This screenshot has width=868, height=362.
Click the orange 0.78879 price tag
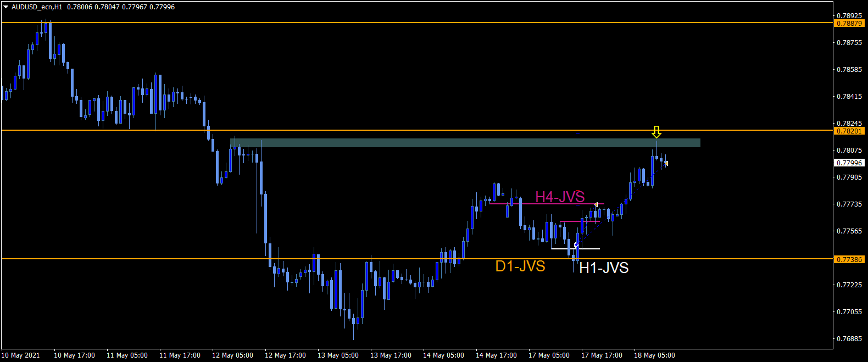coord(849,24)
